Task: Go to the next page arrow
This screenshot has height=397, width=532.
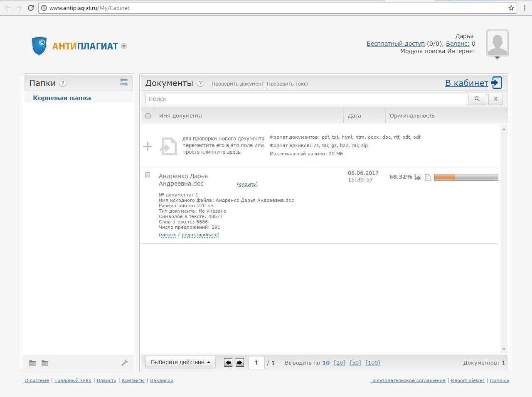Action: coord(240,363)
